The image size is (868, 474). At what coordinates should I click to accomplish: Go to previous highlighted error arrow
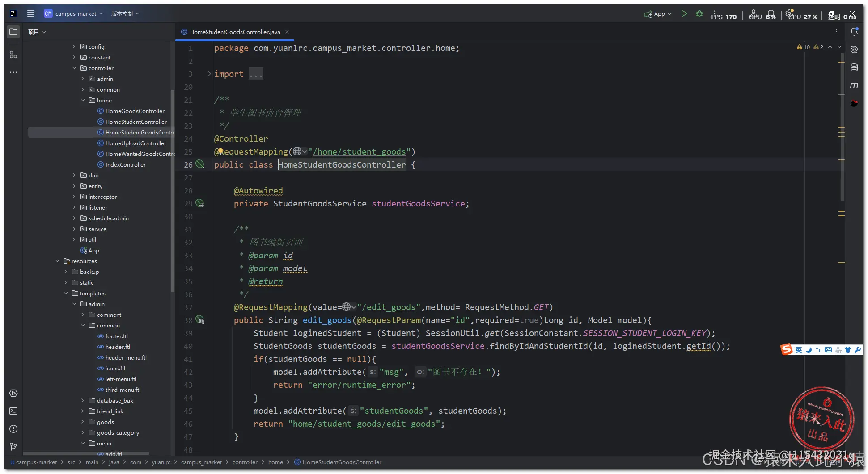830,47
